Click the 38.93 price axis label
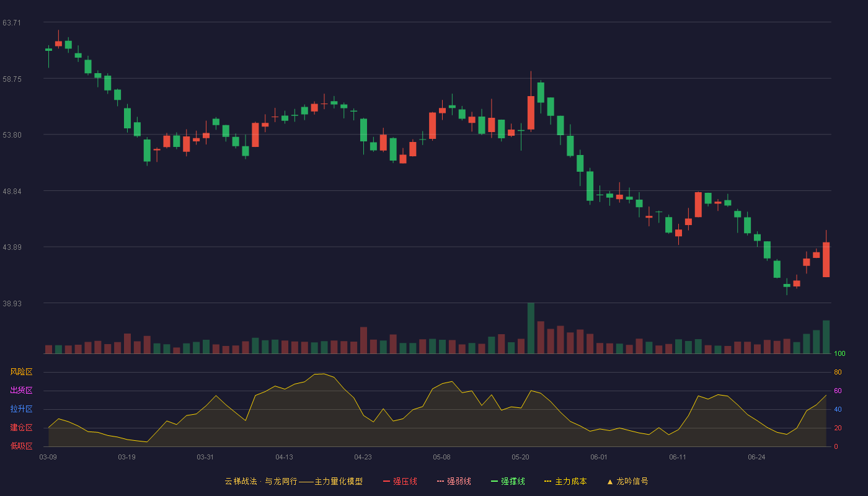The image size is (868, 496). [x=12, y=304]
